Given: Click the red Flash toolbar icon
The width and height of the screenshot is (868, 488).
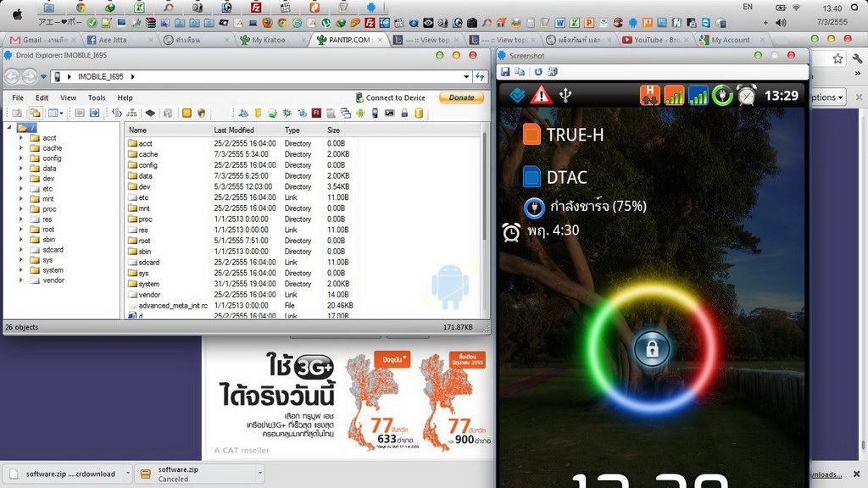Looking at the screenshot, I should point(316,113).
